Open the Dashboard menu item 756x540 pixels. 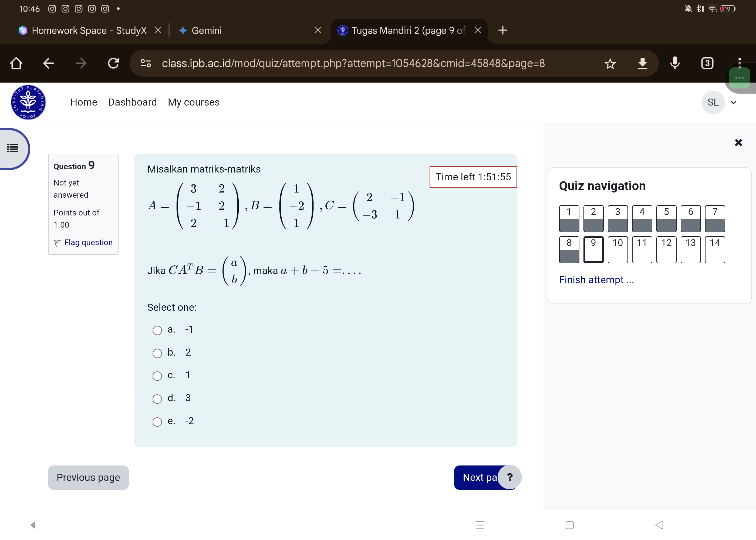(x=132, y=102)
